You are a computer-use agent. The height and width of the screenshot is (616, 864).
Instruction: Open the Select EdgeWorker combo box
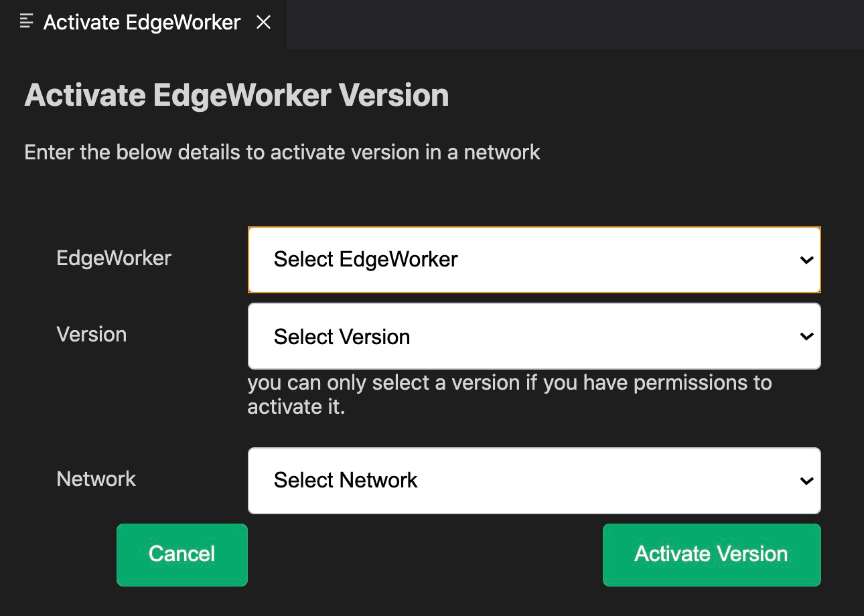point(534,260)
